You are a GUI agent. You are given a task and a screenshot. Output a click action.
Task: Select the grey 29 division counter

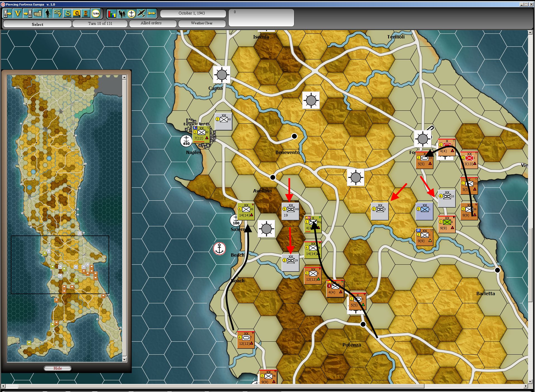click(x=291, y=263)
